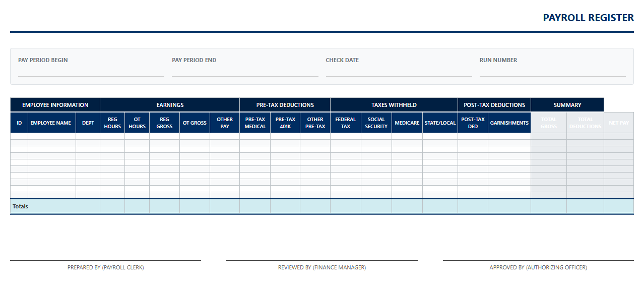Click the Pay Period Begin input line
The image size is (644, 281).
91,71
